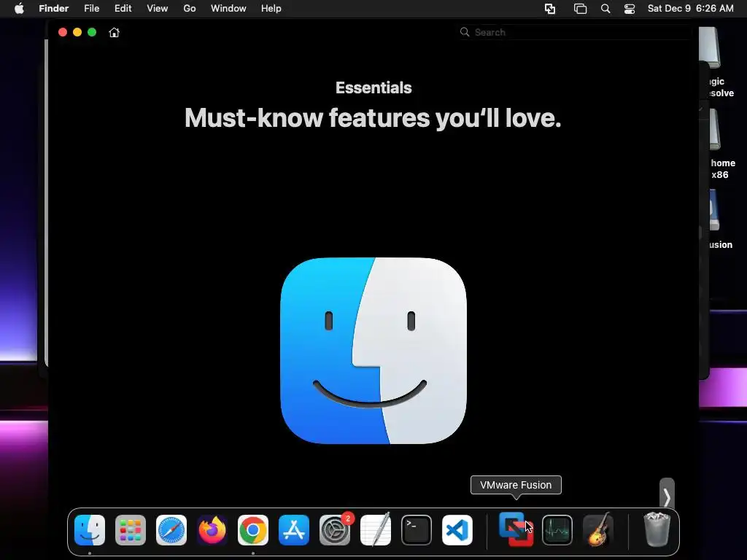Image resolution: width=747 pixels, height=560 pixels.
Task: Click the green full-screen window button
Action: (x=92, y=32)
